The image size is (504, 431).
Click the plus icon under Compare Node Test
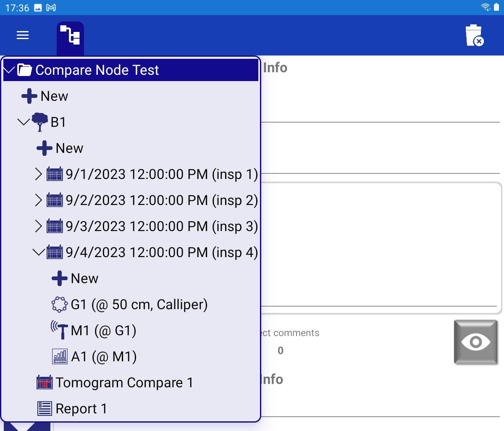[x=29, y=96]
